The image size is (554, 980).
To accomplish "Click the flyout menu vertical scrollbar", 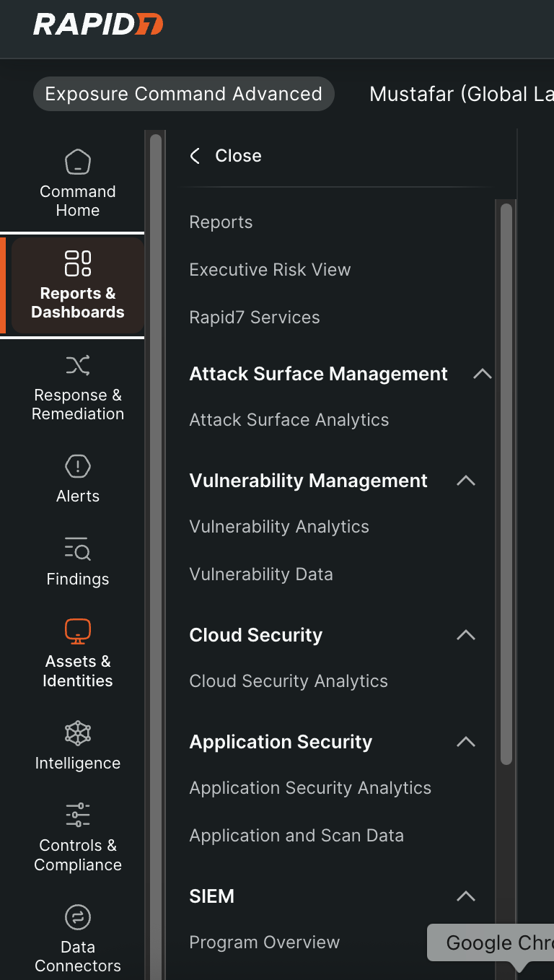I will point(506,484).
